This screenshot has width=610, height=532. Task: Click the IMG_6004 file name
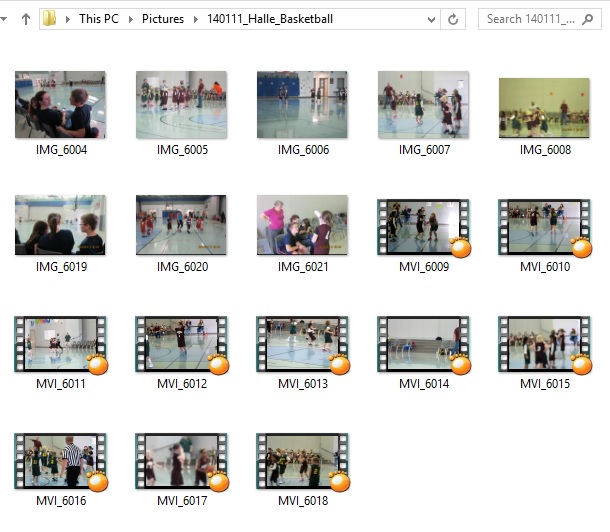click(x=61, y=150)
